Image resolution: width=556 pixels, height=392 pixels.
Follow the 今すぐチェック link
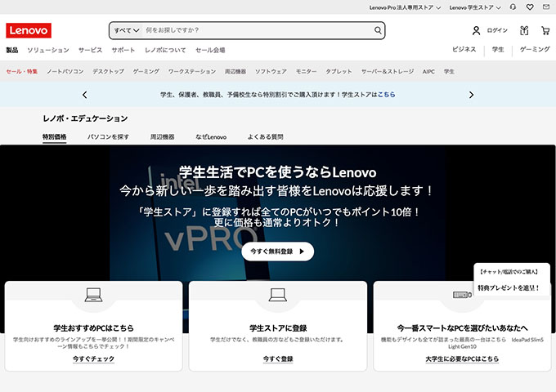pyautogui.click(x=93, y=359)
